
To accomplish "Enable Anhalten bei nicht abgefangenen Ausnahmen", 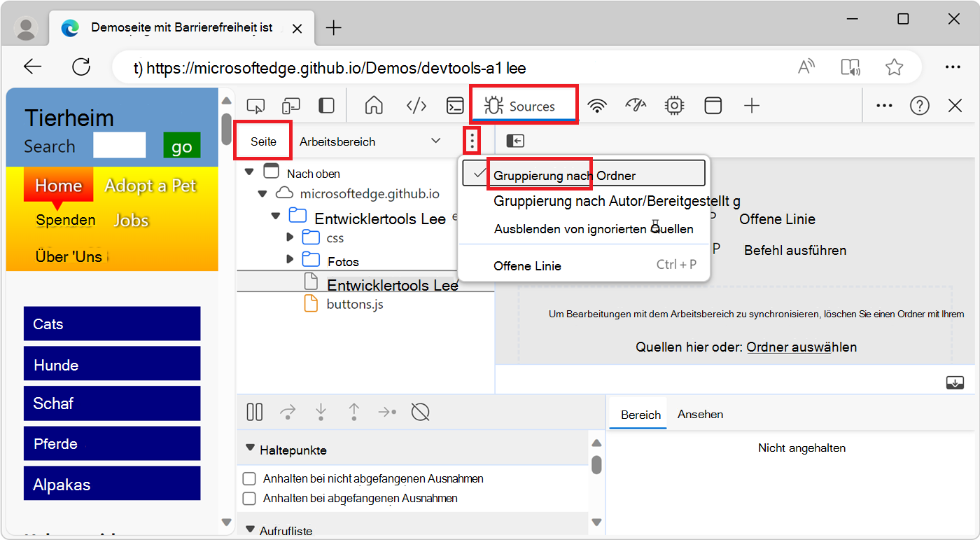I will (x=248, y=478).
